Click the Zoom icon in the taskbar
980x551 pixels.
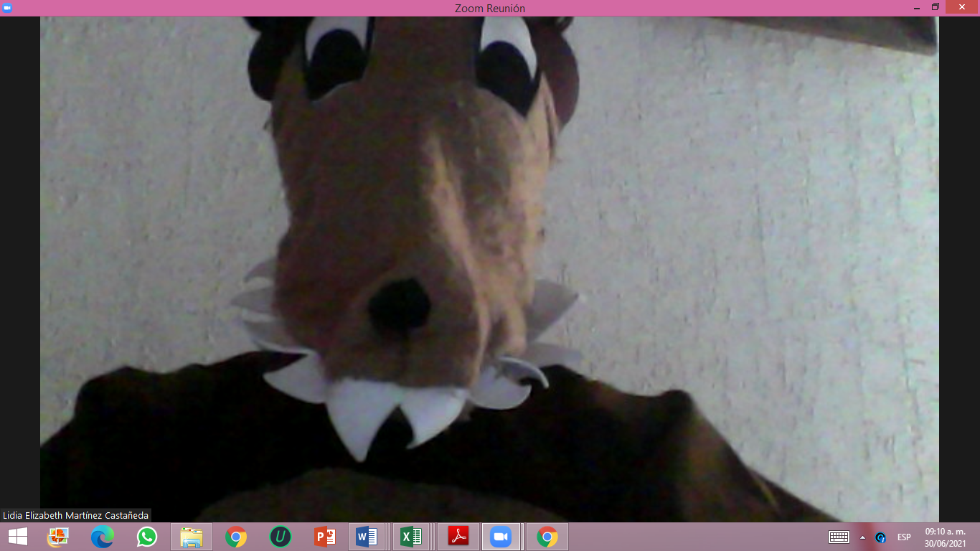click(500, 537)
